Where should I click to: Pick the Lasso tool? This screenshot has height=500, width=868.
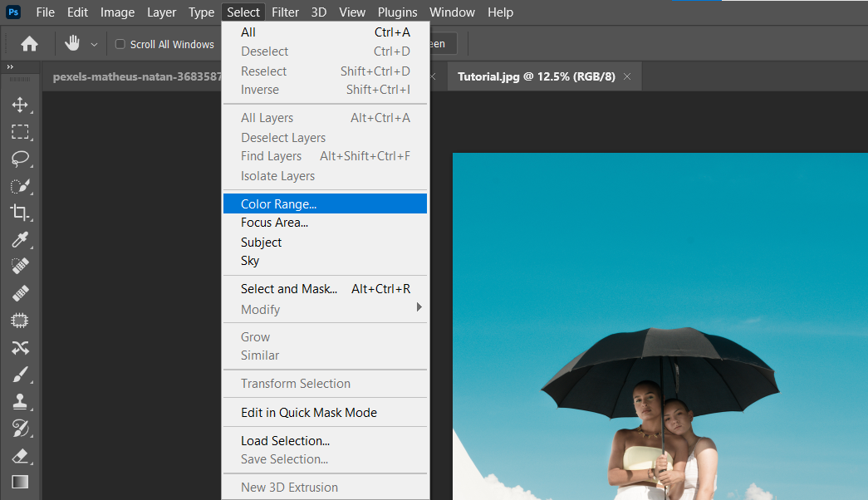20,159
